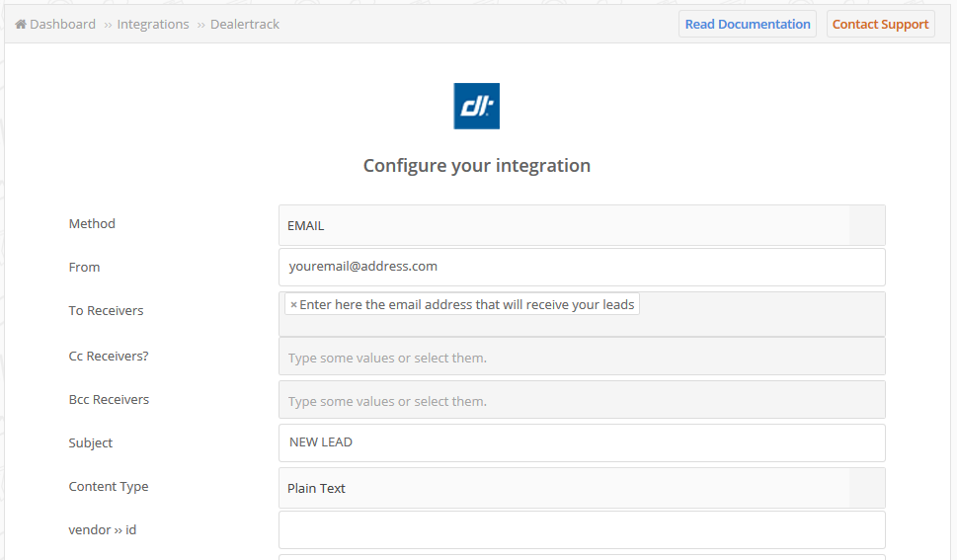Click the From email input field
Viewport: 957px width, 560px height.
(583, 267)
